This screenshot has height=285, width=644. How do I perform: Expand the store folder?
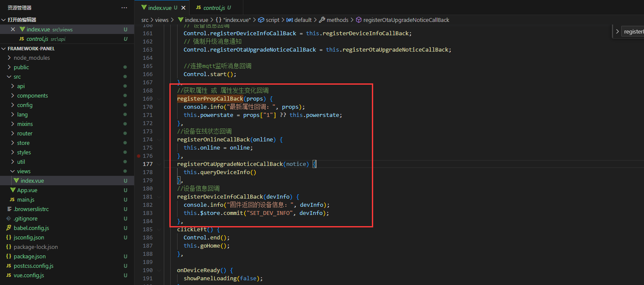click(13, 143)
